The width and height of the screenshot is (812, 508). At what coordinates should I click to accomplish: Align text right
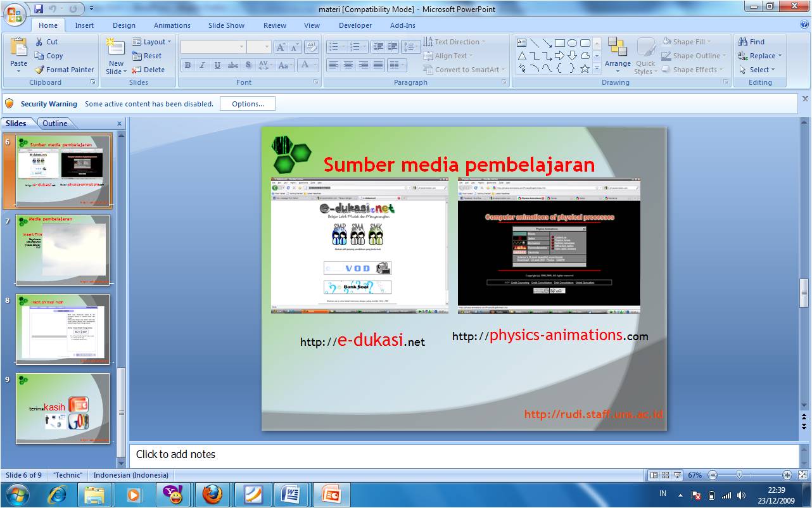(364, 65)
